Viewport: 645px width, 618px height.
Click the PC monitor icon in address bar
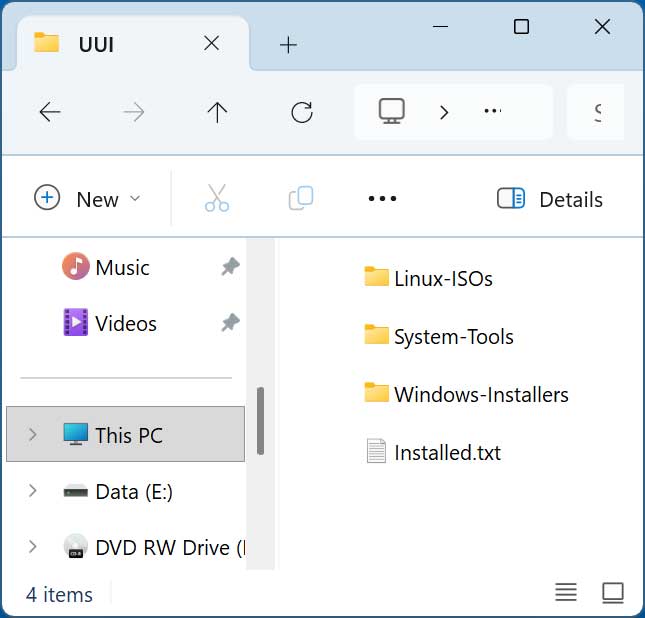[392, 111]
